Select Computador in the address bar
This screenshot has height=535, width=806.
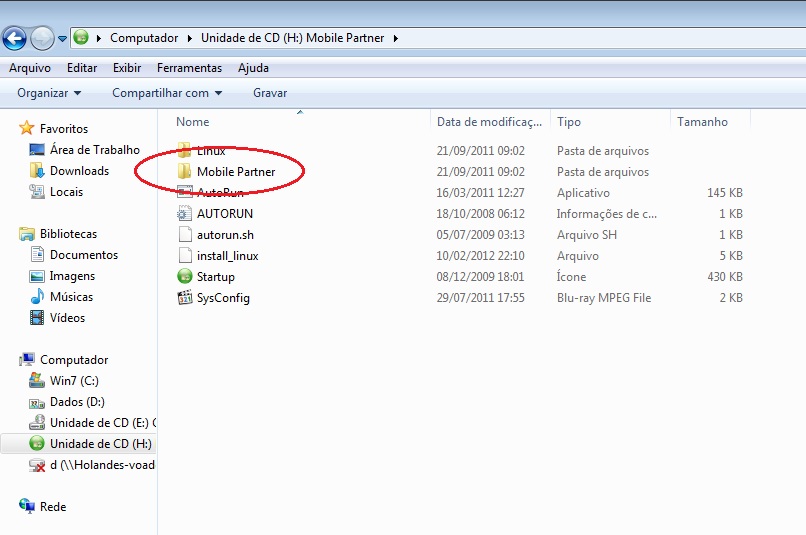[x=144, y=38]
